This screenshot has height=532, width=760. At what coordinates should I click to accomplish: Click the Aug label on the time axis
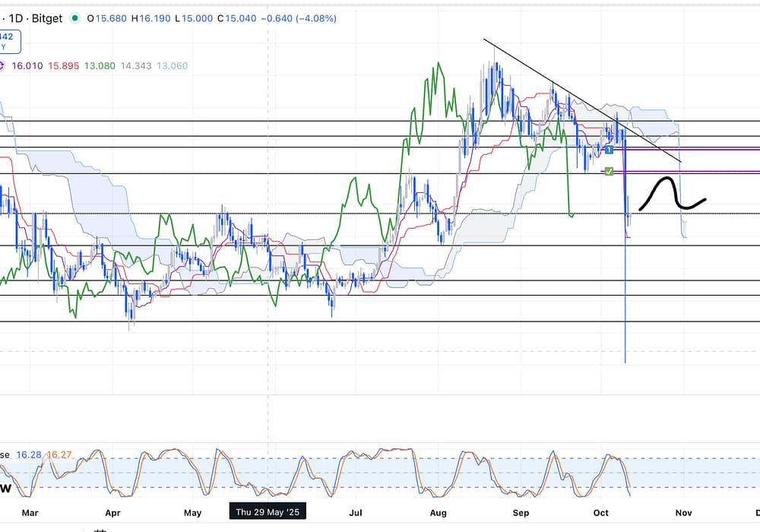click(x=439, y=513)
